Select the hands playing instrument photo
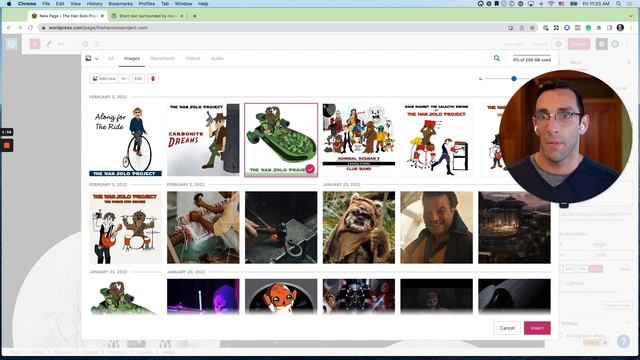The height and width of the screenshot is (360, 640). tap(203, 227)
